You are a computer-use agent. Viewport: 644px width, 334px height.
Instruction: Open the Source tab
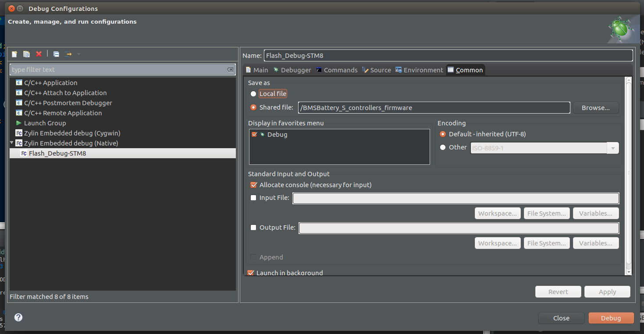click(377, 70)
